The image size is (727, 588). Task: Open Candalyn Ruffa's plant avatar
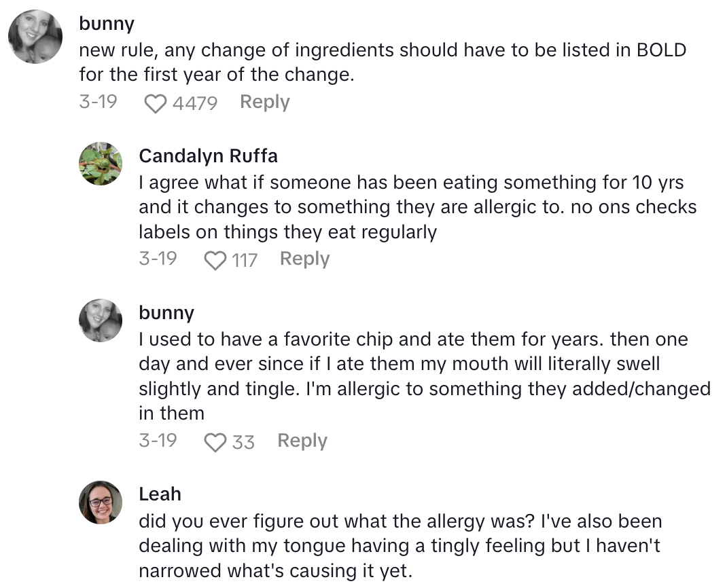pyautogui.click(x=101, y=164)
